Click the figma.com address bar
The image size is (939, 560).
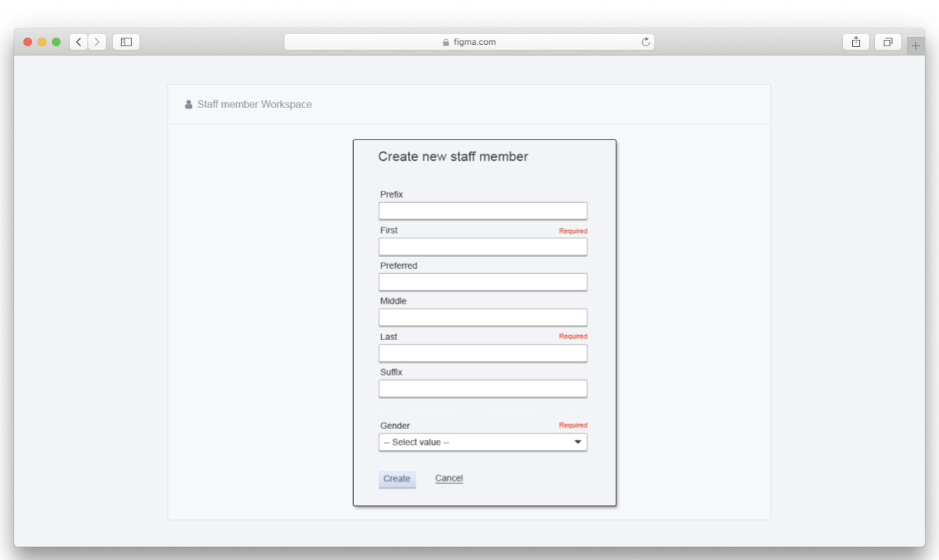click(x=469, y=42)
